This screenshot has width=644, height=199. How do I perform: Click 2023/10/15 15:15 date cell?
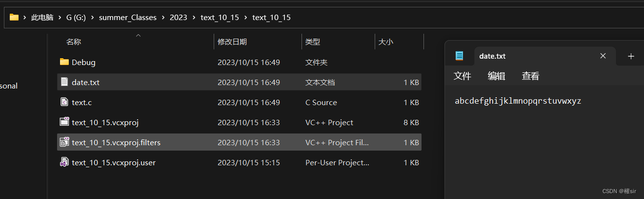pos(249,162)
